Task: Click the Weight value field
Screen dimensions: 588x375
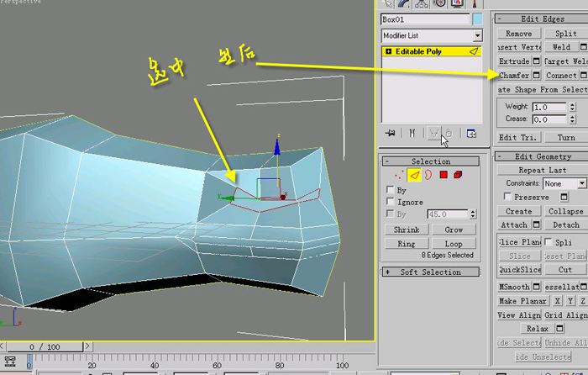Action: coord(549,107)
